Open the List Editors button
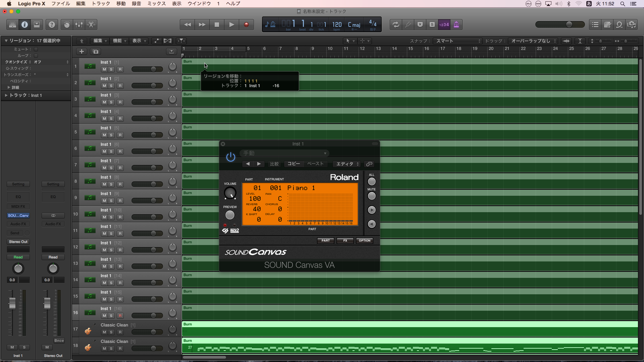Image resolution: width=644 pixels, height=362 pixels. coord(595,24)
